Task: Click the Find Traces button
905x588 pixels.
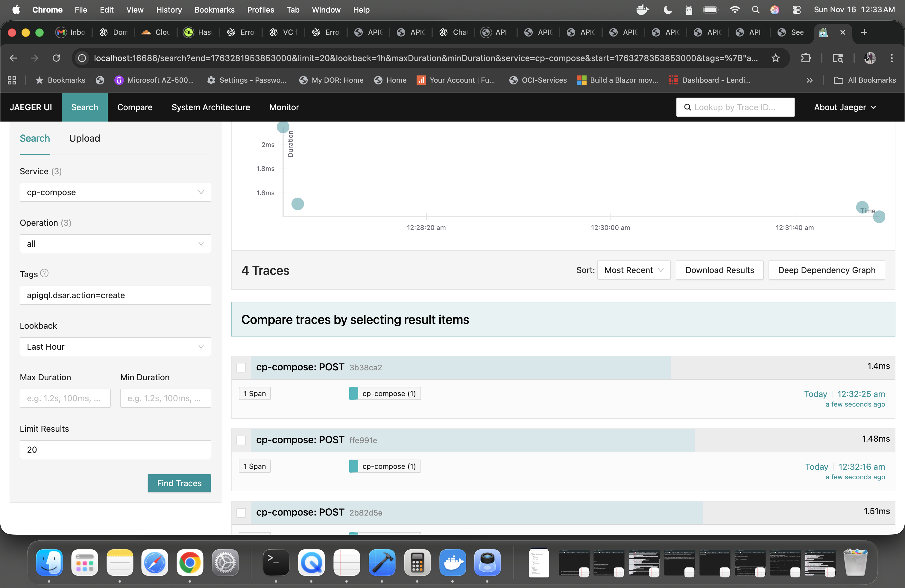Action: pos(179,483)
